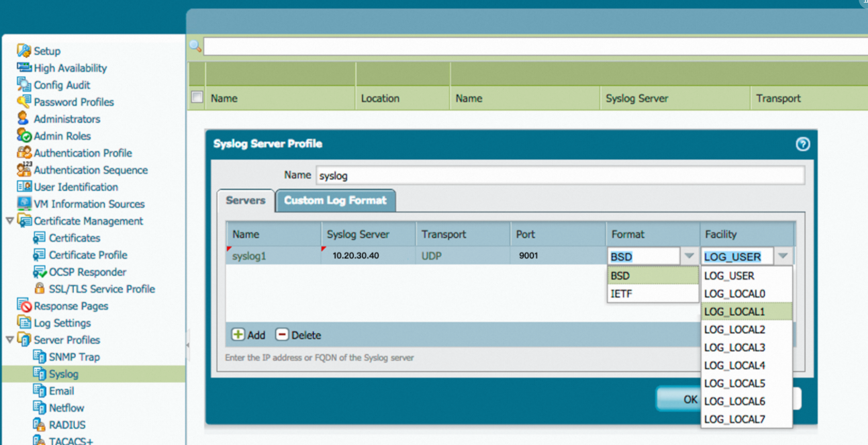Open TACACS+ in the sidebar tree
868x445 pixels.
click(71, 441)
